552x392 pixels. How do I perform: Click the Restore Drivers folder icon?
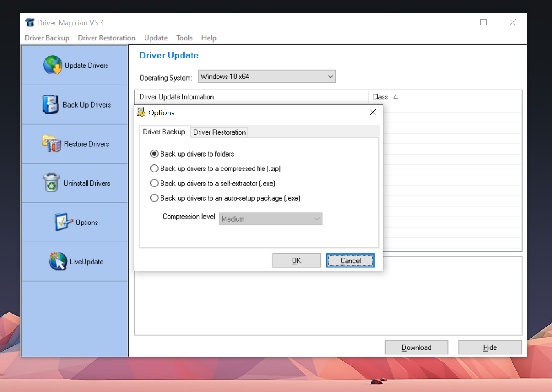pos(52,143)
